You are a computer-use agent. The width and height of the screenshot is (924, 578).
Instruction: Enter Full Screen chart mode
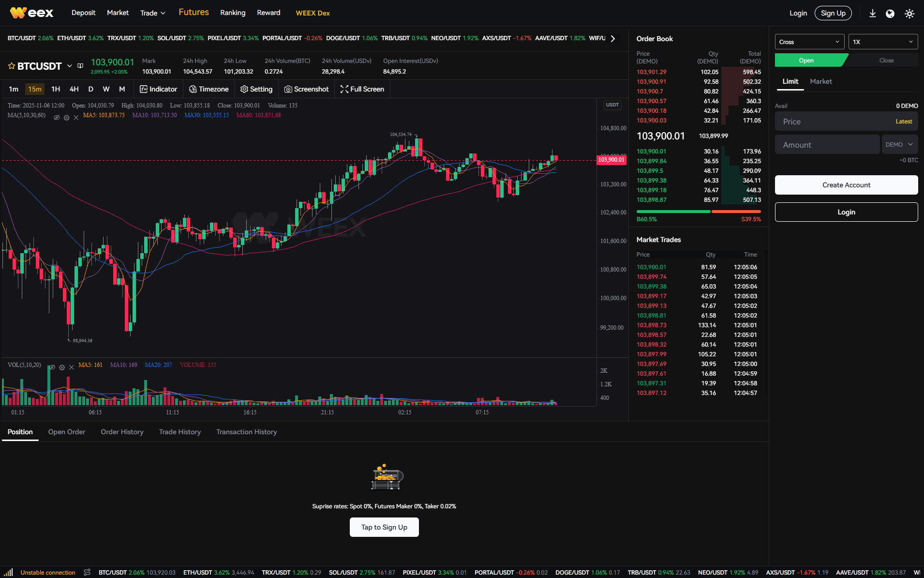362,89
